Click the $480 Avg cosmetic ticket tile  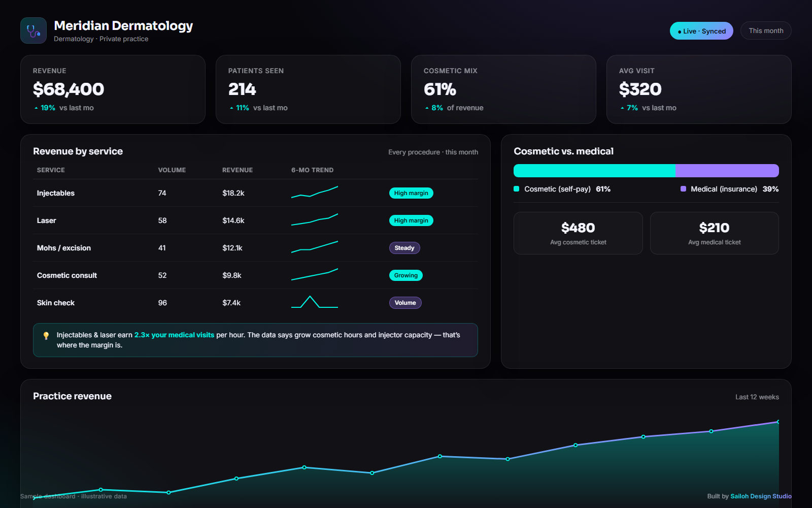[x=578, y=233]
